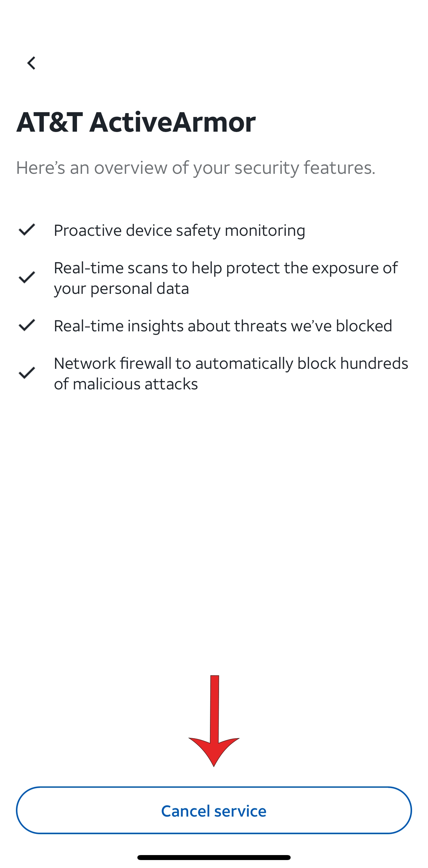Tap the checkmark beside threats we've blocked
This screenshot has height=868, width=428.
point(27,326)
